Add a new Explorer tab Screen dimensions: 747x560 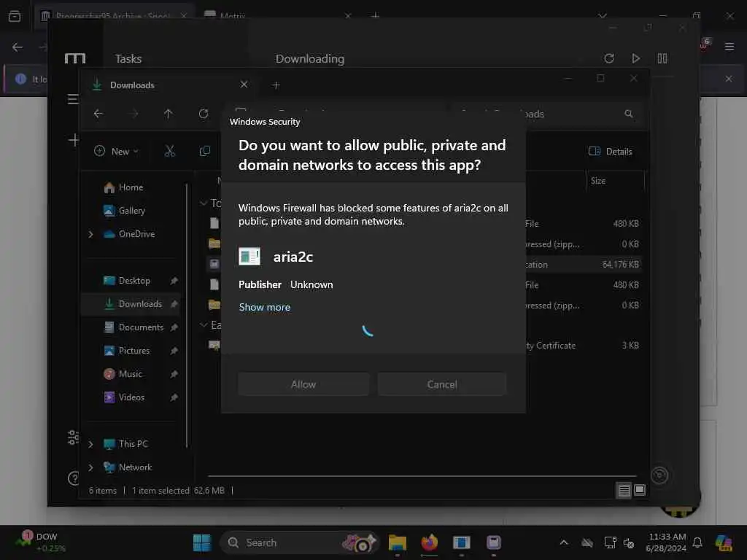tap(276, 85)
